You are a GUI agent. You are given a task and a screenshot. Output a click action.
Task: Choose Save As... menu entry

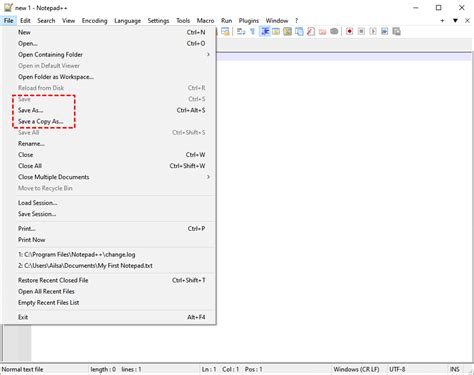109,110
